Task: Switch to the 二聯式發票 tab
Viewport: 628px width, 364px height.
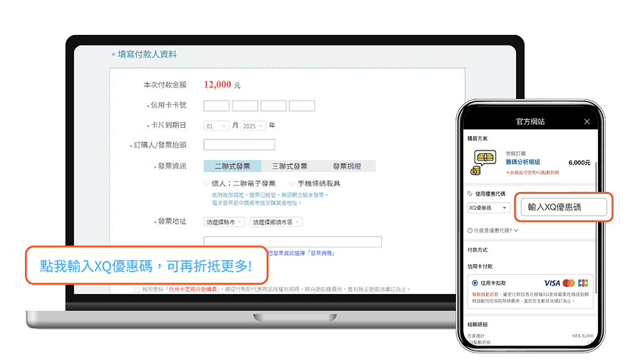Action: (233, 166)
